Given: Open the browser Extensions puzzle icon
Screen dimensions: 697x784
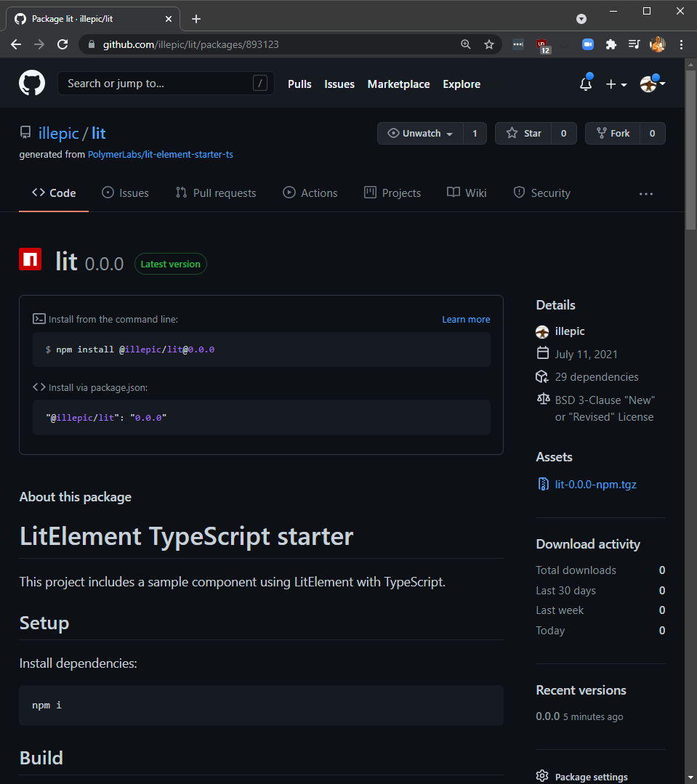Looking at the screenshot, I should [x=611, y=44].
